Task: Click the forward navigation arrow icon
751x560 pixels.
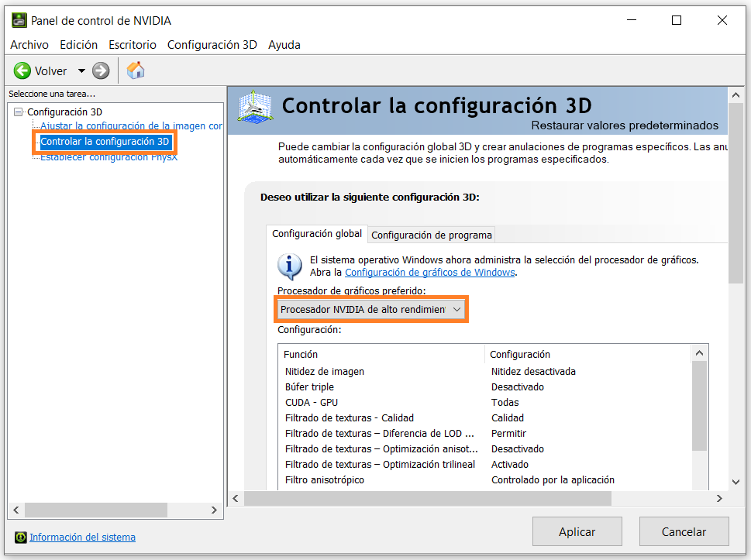Action: click(x=101, y=71)
